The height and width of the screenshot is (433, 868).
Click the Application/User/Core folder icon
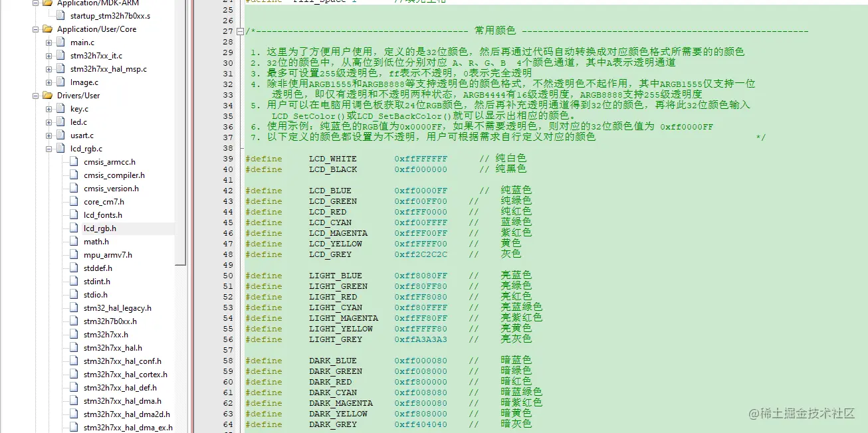tap(47, 29)
